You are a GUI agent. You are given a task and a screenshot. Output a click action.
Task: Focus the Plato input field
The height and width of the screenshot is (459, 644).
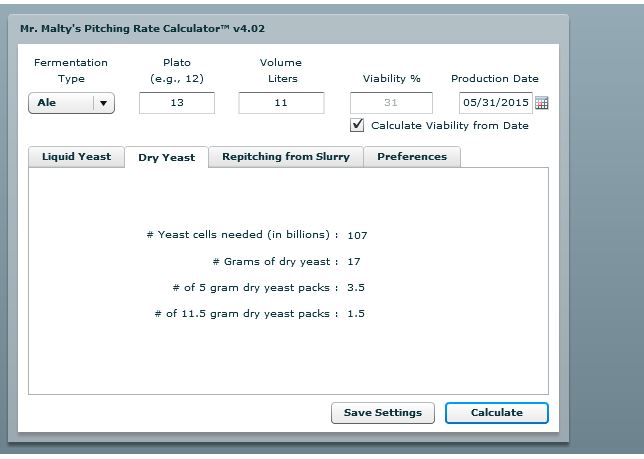click(177, 103)
